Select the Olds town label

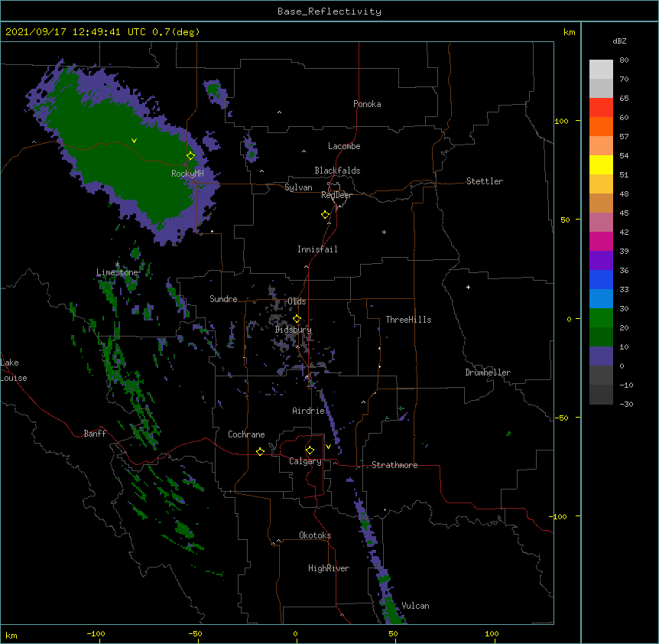tap(297, 301)
